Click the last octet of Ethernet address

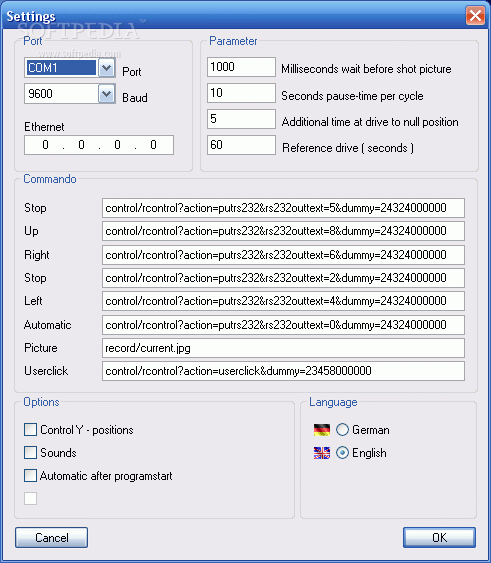coord(153,145)
